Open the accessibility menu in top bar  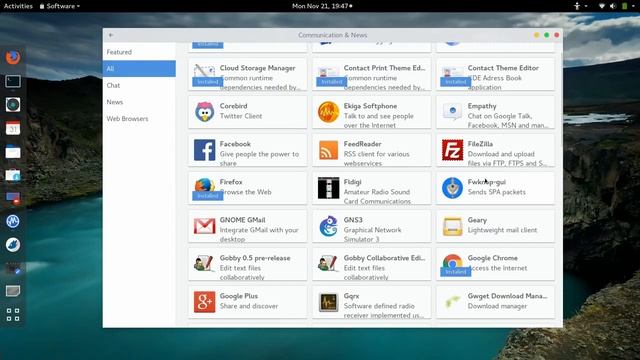click(580, 6)
